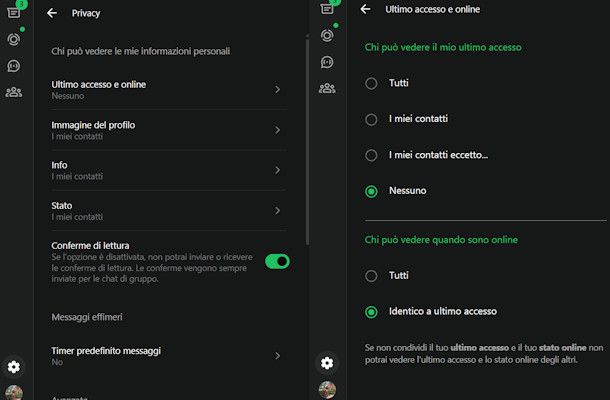Image resolution: width=610 pixels, height=400 pixels.
Task: Click back arrow in Ultimo accesso header
Action: pyautogui.click(x=365, y=9)
